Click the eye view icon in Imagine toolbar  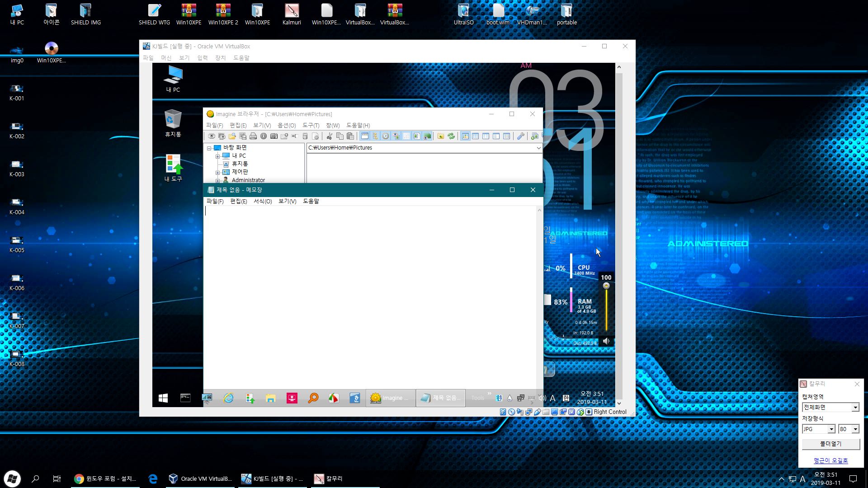click(211, 136)
